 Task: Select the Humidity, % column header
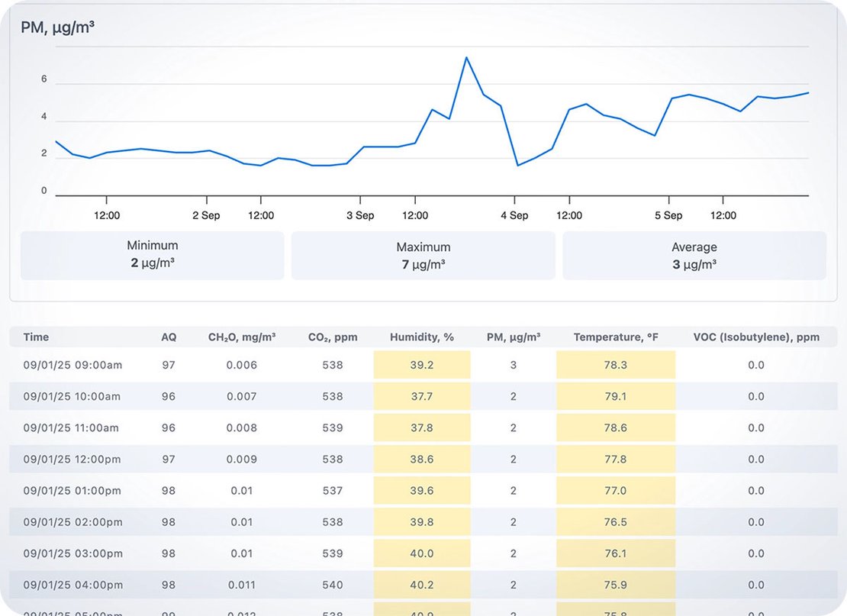422,337
